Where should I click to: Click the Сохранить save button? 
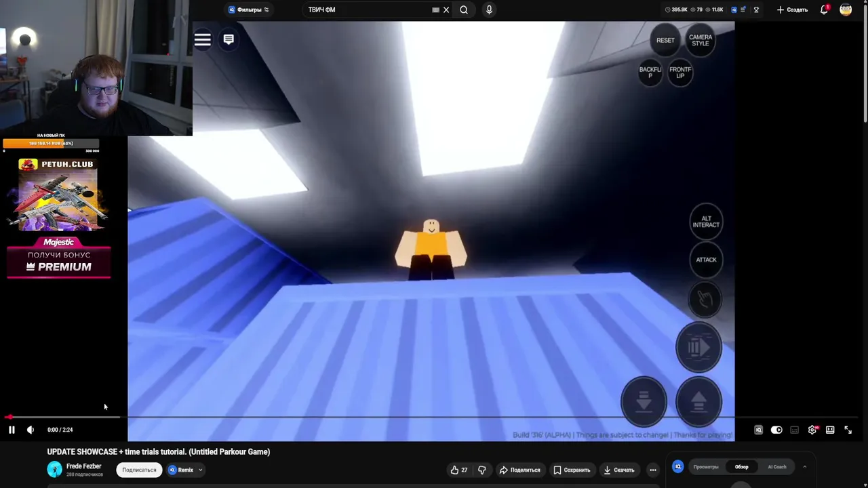tap(572, 470)
